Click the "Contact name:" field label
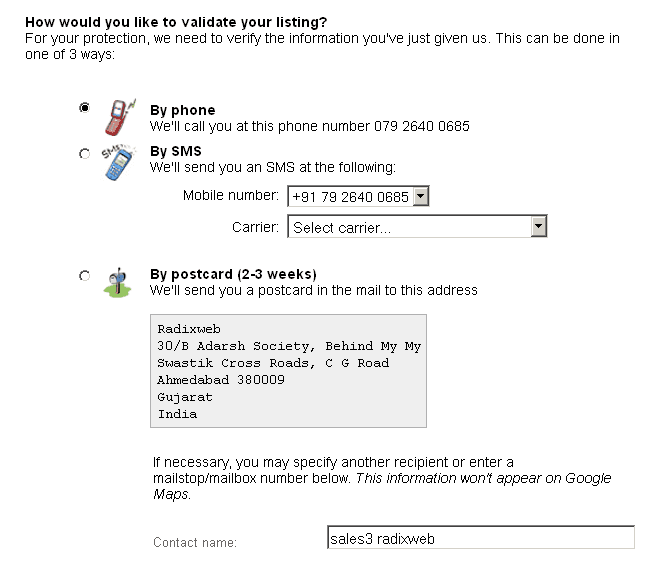This screenshot has height=577, width=650. click(x=195, y=543)
